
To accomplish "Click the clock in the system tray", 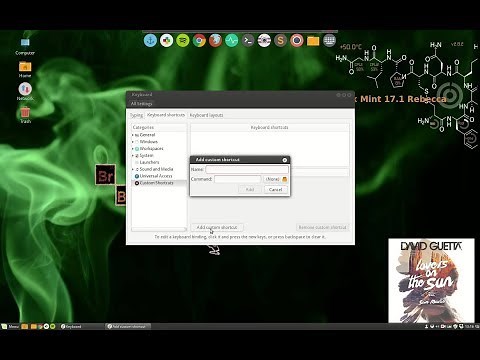I will [472, 326].
